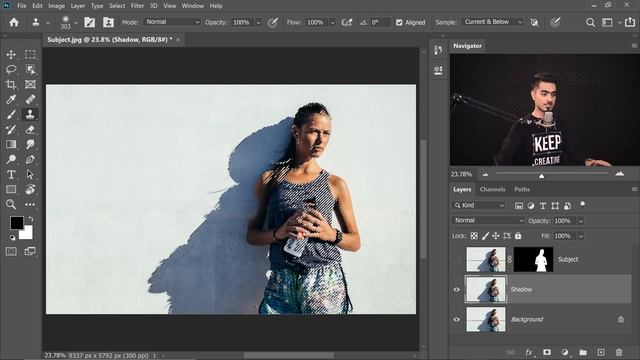Toggle Lock position icon
640x360 pixels.
tap(496, 236)
